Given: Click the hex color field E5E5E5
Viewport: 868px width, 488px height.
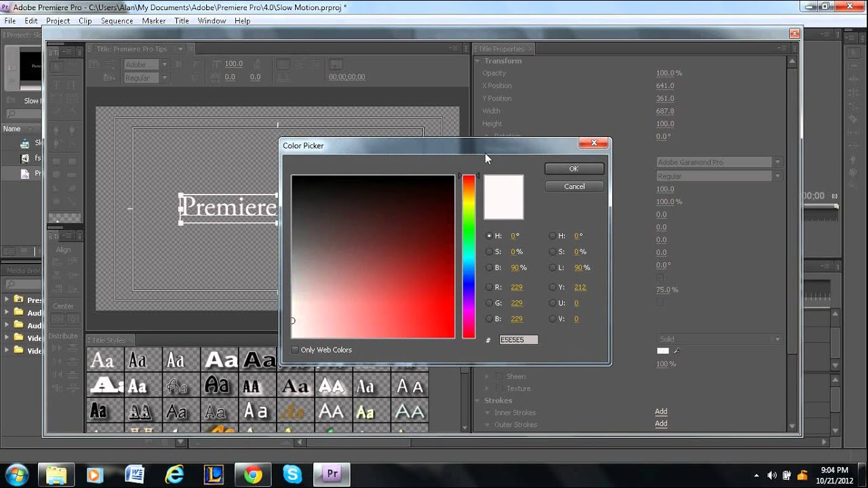Looking at the screenshot, I should tap(519, 340).
